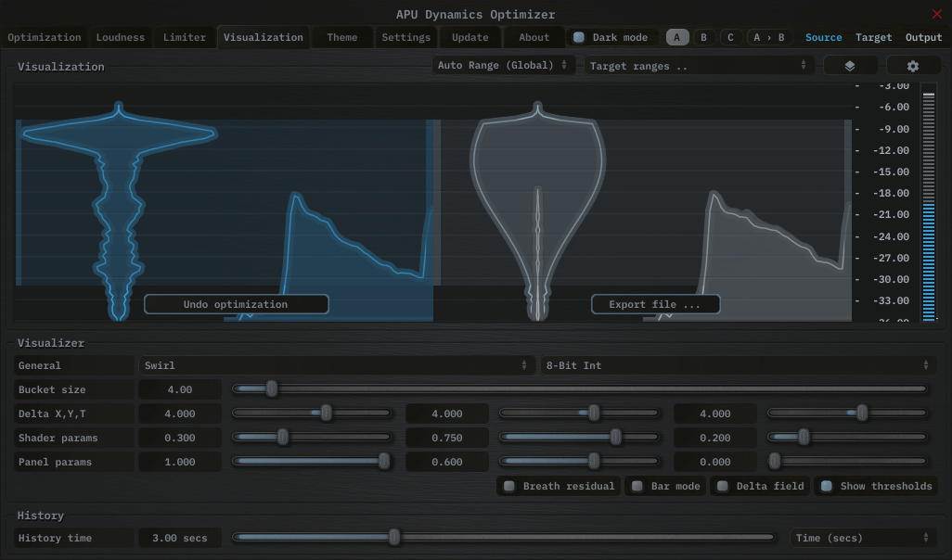Open visualization gear settings icon

coord(912,66)
